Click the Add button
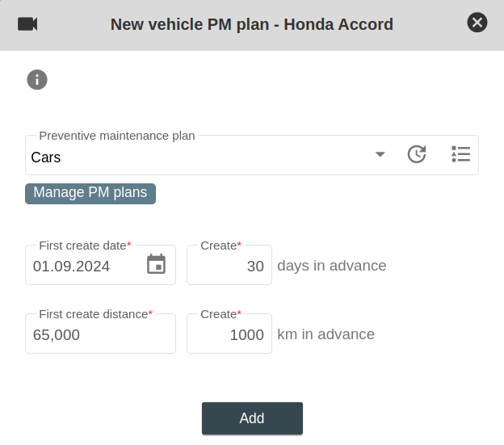This screenshot has height=445, width=504. tap(252, 418)
